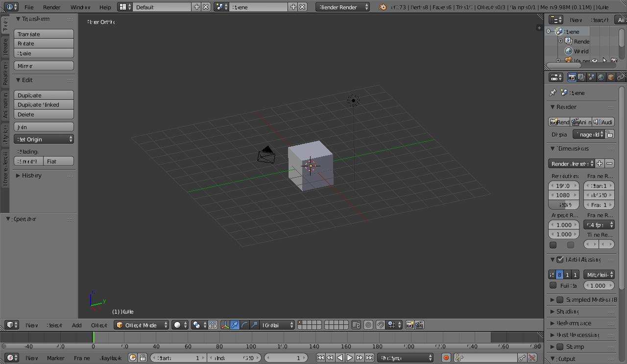Open Object properties tab cube icon

click(x=611, y=77)
